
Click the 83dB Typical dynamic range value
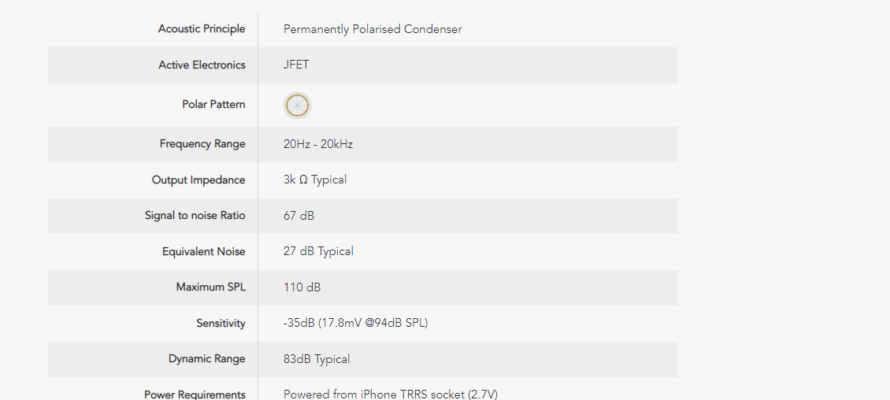pos(317,359)
